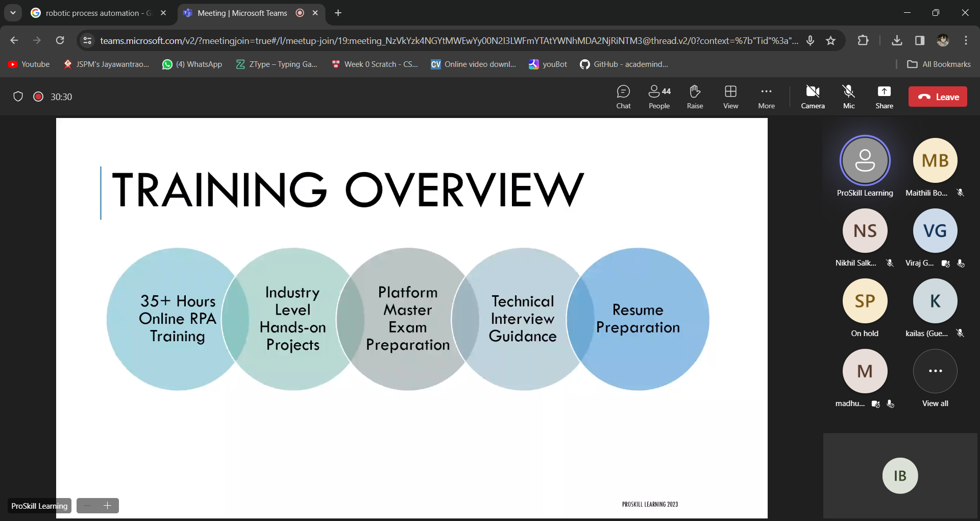Open ZType Typing Game bookmark
This screenshot has width=980, height=521.
(277, 64)
